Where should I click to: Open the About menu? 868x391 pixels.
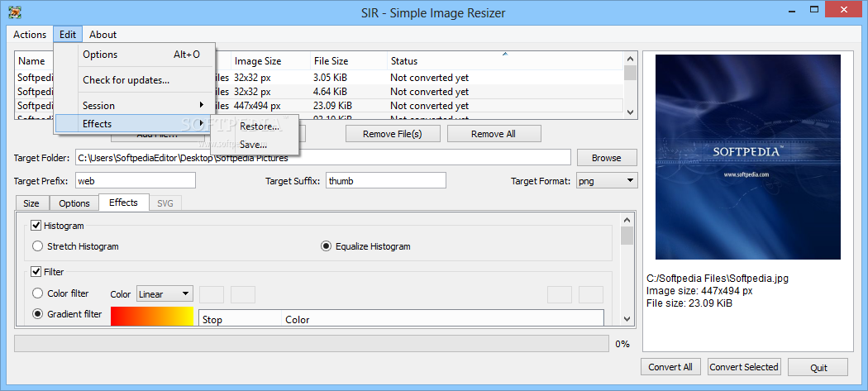pos(103,35)
